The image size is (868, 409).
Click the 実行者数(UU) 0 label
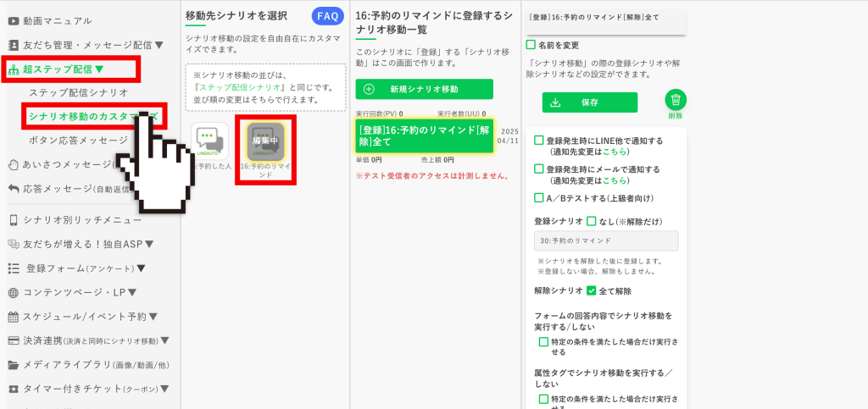pos(461,113)
